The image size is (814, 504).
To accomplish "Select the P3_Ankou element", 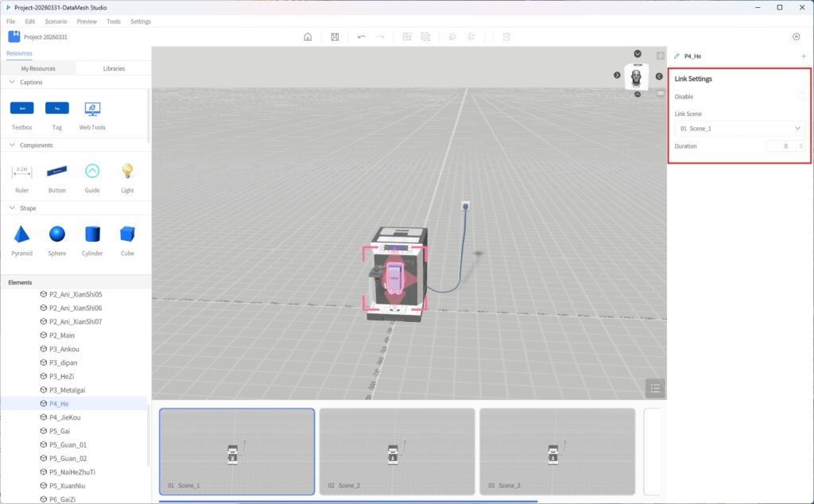I will [x=66, y=349].
